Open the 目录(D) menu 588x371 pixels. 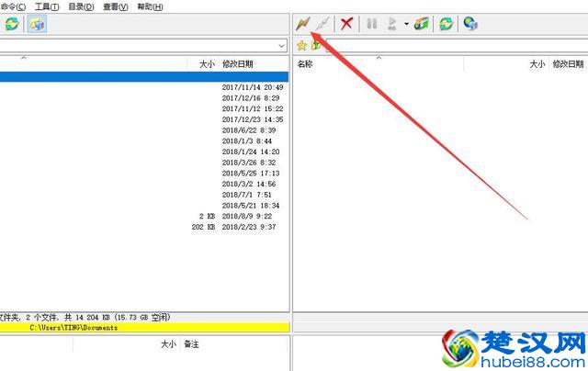[81, 6]
